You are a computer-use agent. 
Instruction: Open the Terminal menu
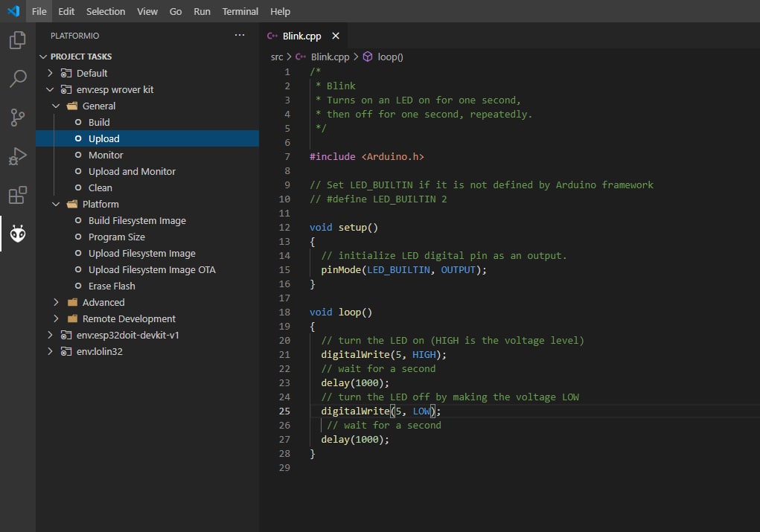coord(240,11)
